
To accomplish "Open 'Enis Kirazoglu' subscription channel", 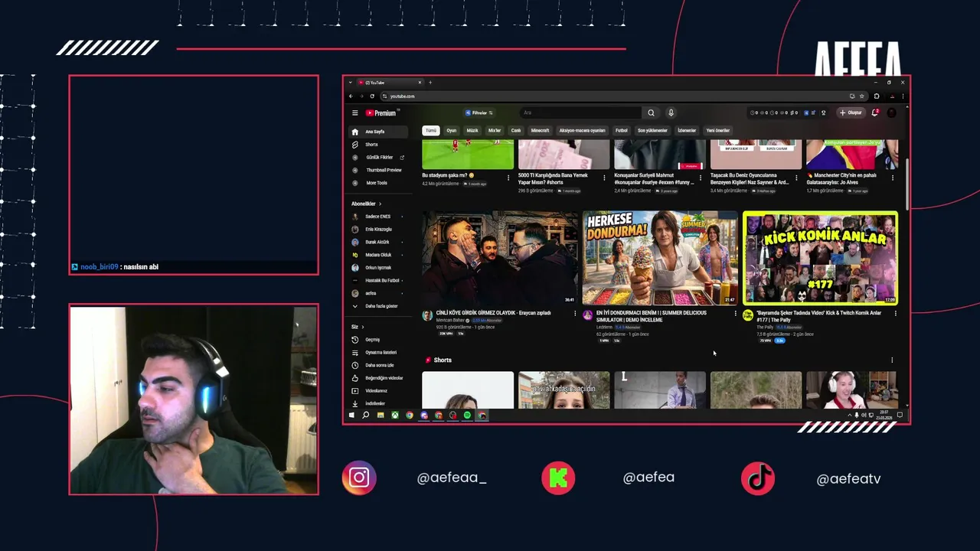I will coord(377,230).
